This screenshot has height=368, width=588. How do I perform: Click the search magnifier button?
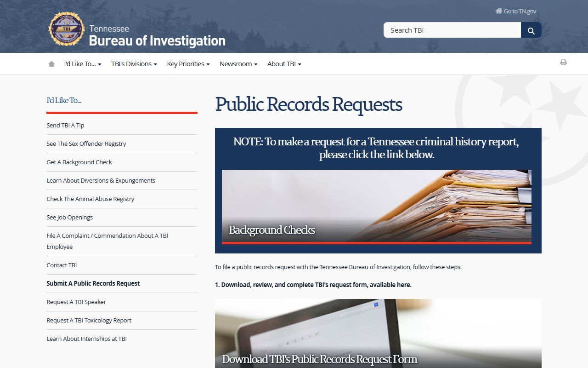[x=531, y=30]
